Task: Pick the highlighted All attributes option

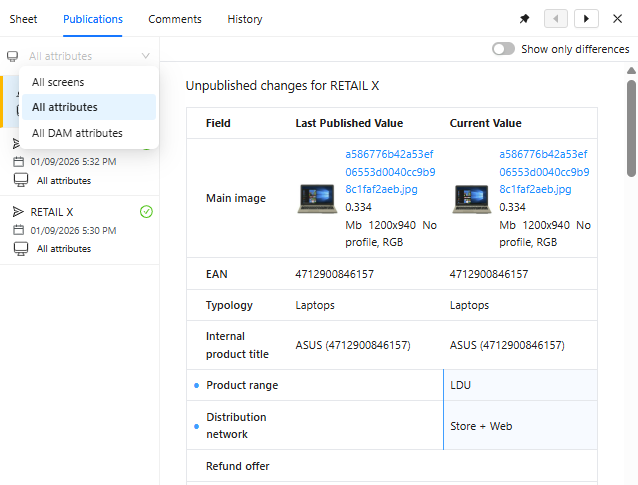Action: [x=64, y=107]
